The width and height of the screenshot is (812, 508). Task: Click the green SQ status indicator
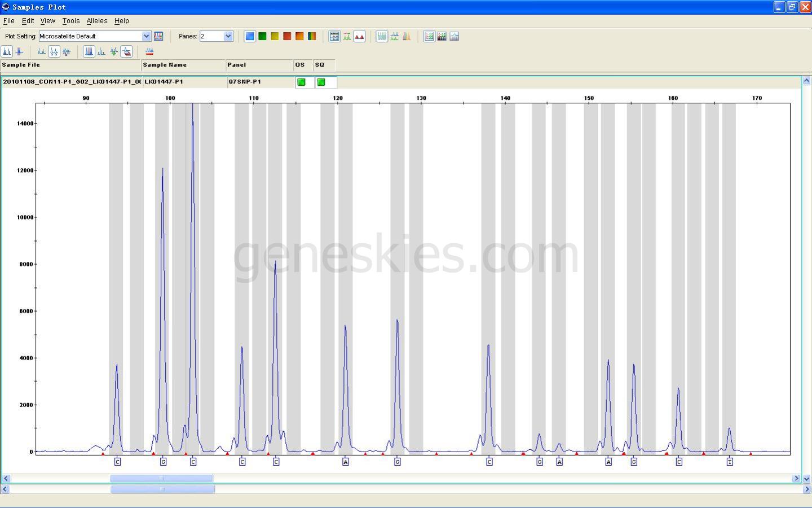321,82
